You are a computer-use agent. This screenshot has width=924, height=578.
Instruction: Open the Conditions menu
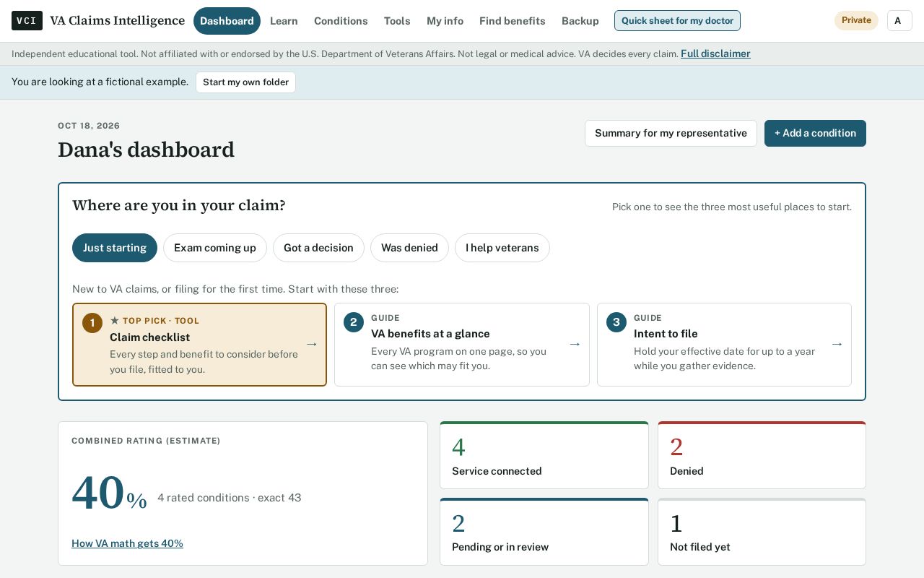(341, 21)
